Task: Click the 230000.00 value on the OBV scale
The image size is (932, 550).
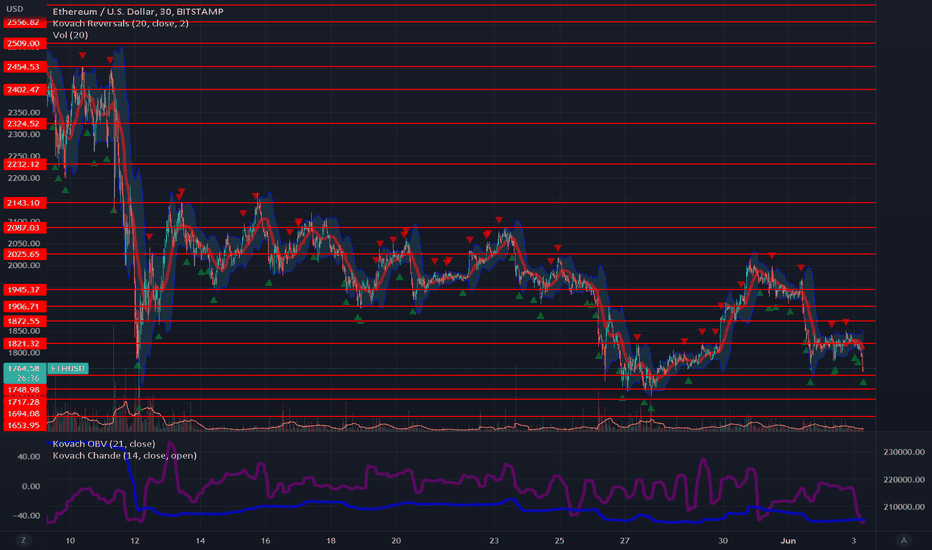Action: click(904, 452)
